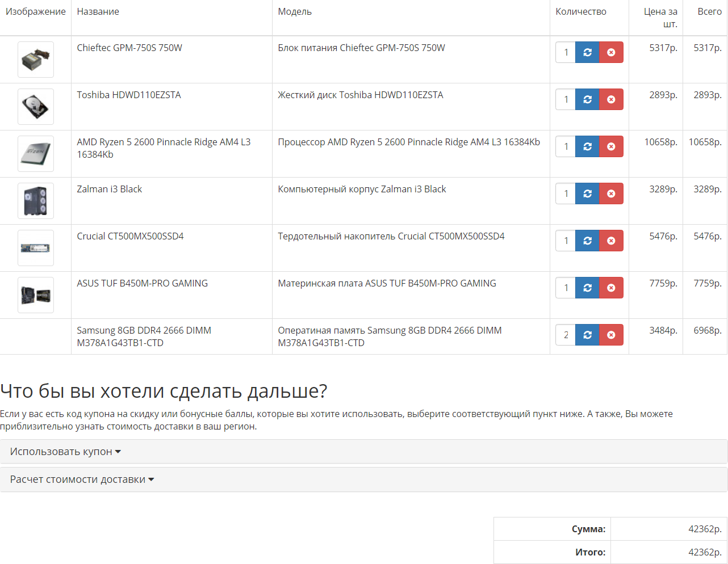The height and width of the screenshot is (564, 728).
Task: Refresh quantity for Zalman i3 Black
Action: click(x=587, y=193)
